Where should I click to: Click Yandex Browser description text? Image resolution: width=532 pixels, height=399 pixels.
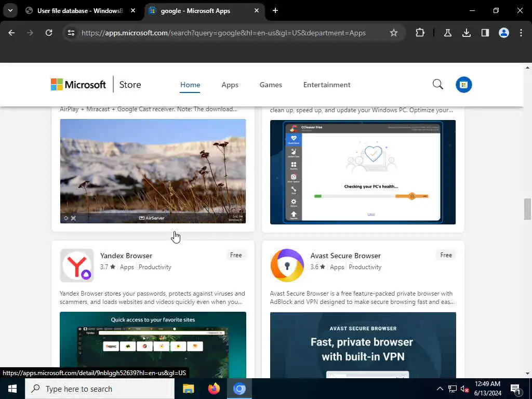point(152,298)
